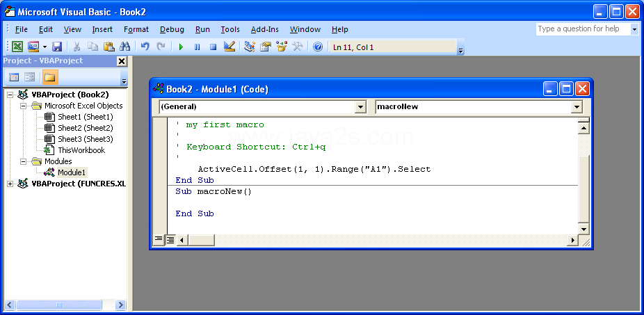Click the Copy toolbar icon
Screen dimensions: 644x315
(92, 47)
